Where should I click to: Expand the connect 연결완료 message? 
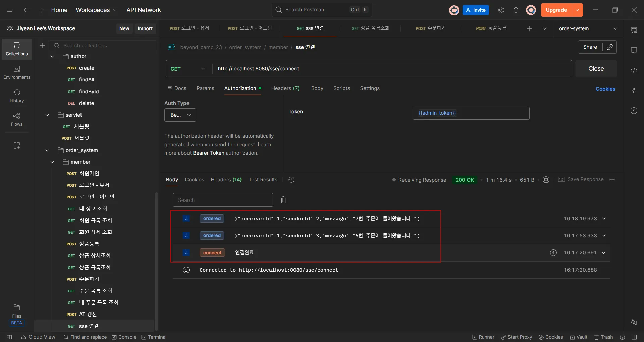tap(604, 253)
